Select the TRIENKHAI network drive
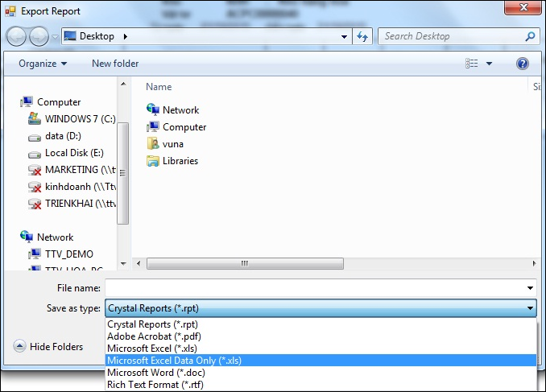Image resolution: width=546 pixels, height=392 pixels. tap(81, 204)
